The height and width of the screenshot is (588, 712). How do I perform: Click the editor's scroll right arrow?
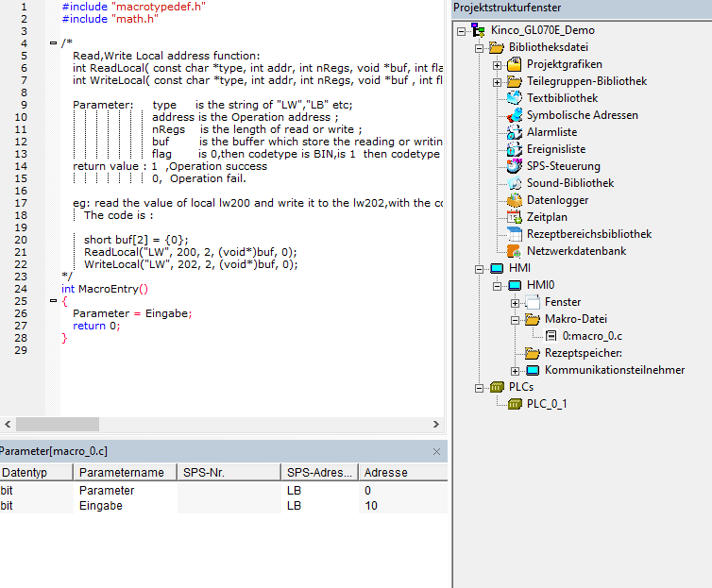(x=436, y=424)
